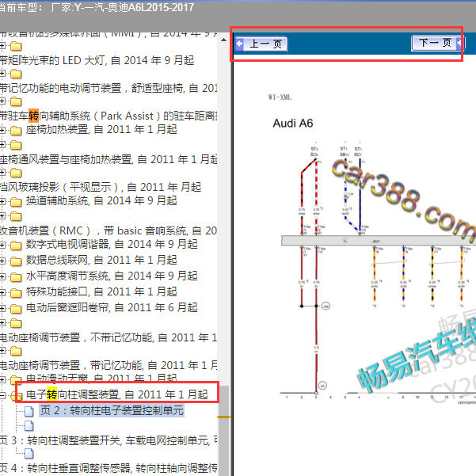Expand the 座椅加热装置 folder
Screen dimensions: 476x476
(x=2, y=131)
